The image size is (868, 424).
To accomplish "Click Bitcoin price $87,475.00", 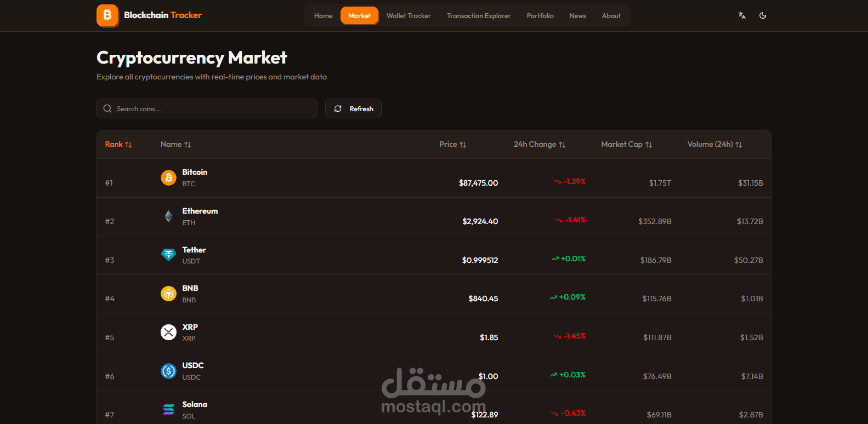I will tap(478, 183).
